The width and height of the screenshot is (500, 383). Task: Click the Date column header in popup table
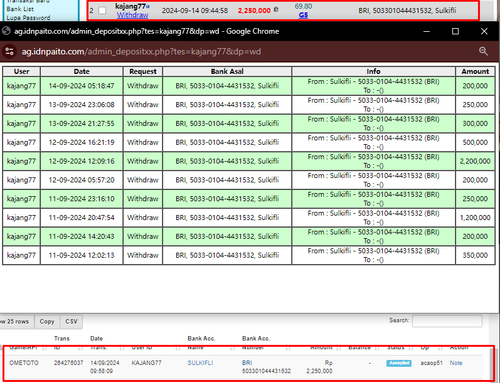tap(82, 71)
